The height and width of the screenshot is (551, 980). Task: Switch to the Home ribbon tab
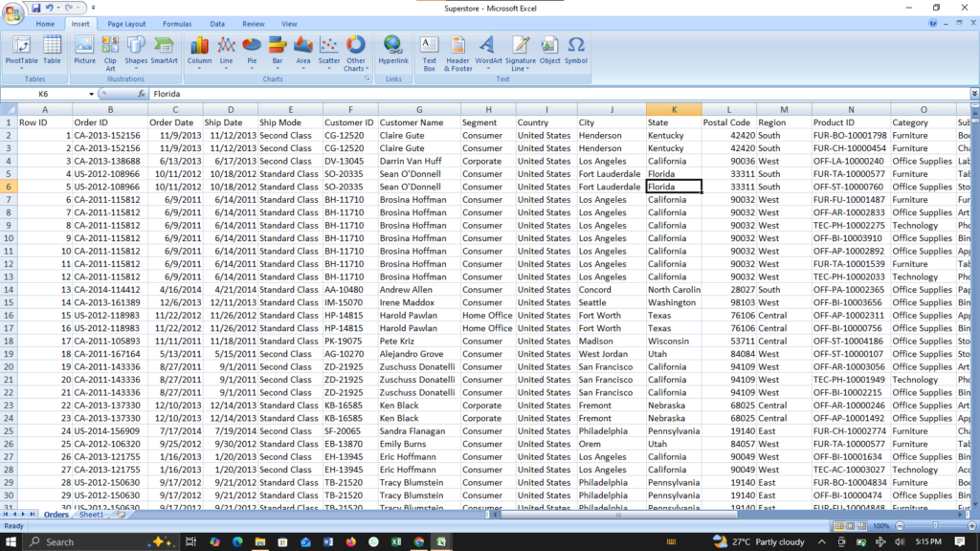point(45,24)
